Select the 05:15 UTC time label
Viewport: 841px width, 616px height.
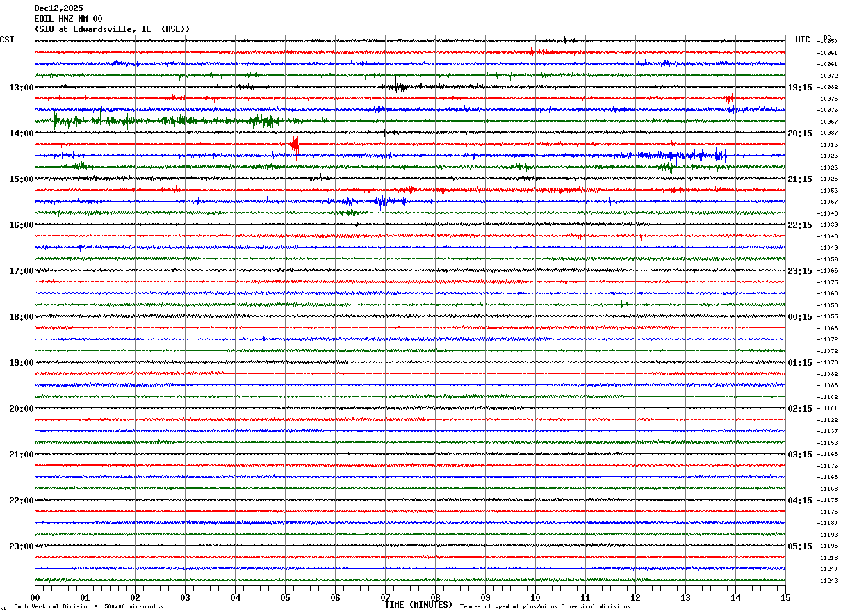799,546
